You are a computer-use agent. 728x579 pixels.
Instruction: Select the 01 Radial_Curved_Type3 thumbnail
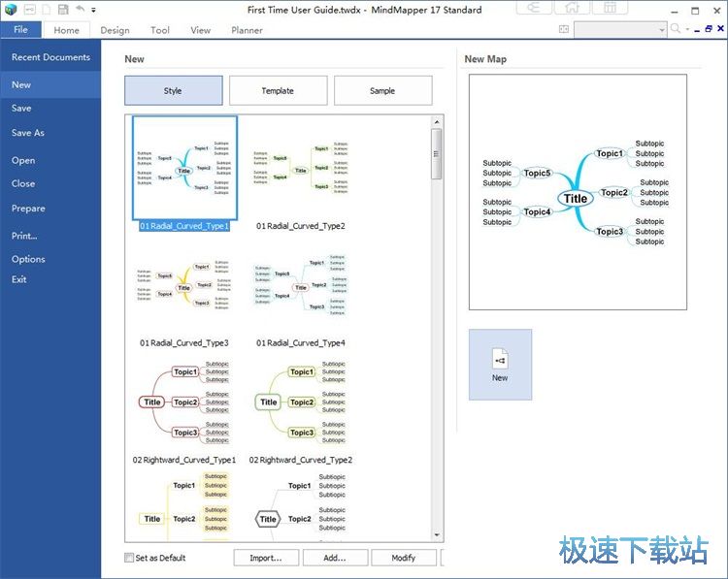pos(184,285)
